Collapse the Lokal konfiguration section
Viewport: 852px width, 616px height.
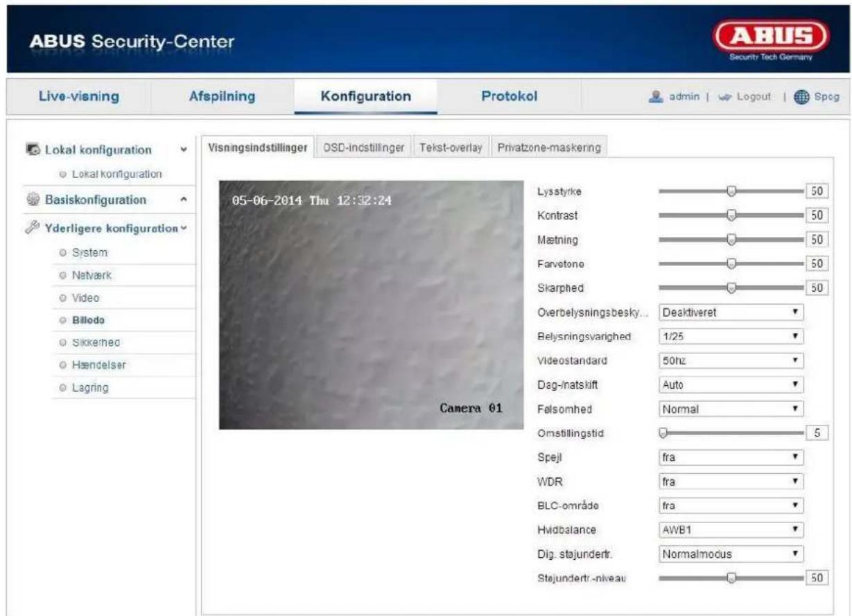pyautogui.click(x=183, y=150)
